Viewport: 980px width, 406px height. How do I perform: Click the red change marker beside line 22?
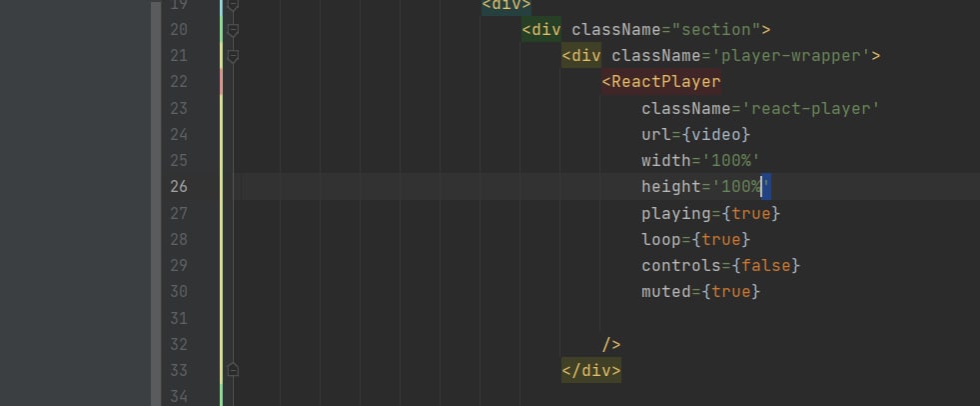(x=221, y=82)
